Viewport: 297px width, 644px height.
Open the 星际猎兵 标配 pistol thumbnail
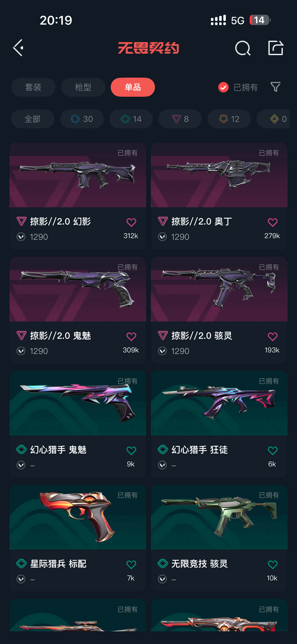78,517
